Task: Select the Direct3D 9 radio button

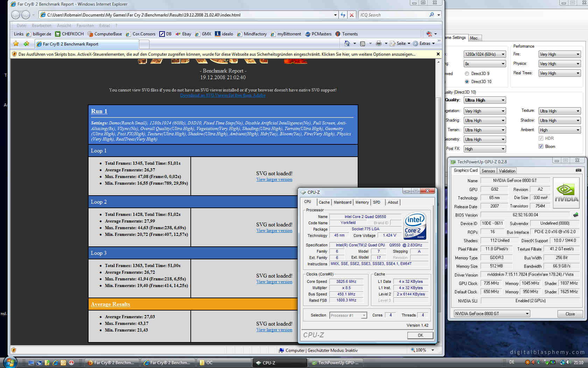Action: point(467,74)
